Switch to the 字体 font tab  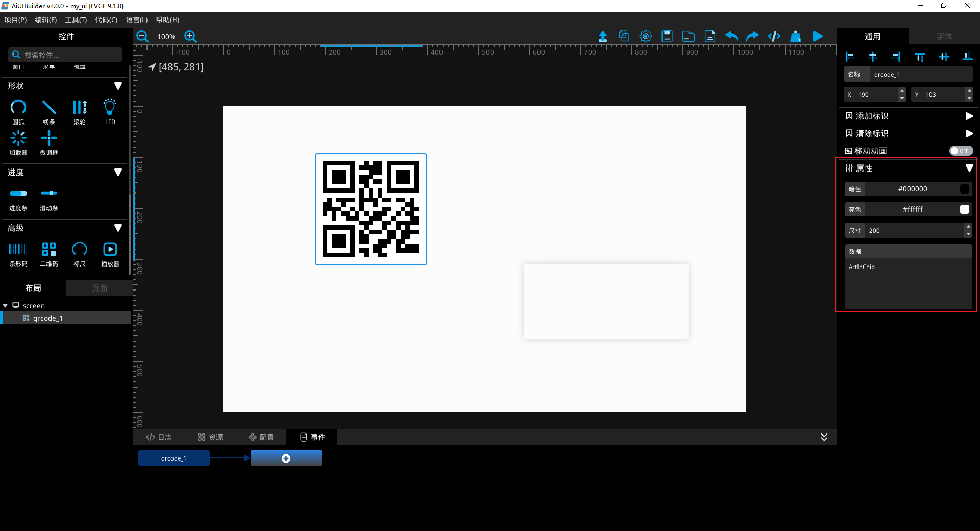[x=944, y=36]
